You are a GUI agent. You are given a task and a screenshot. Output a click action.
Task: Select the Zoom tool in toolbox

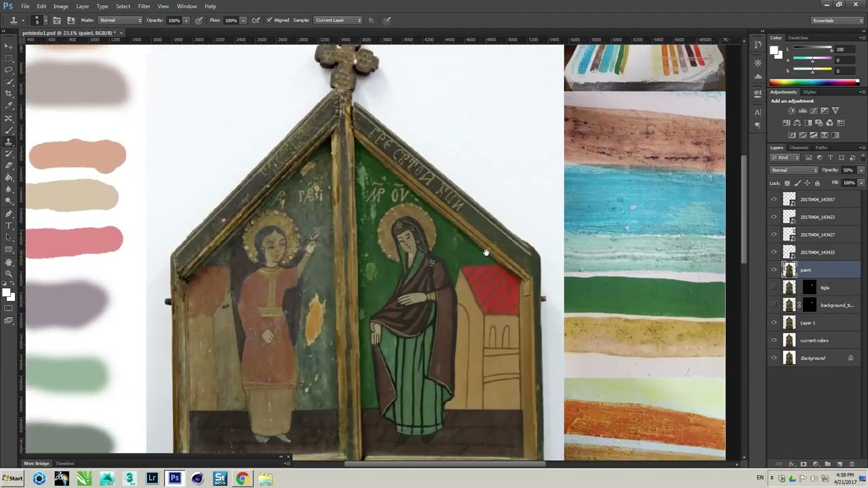click(x=9, y=273)
